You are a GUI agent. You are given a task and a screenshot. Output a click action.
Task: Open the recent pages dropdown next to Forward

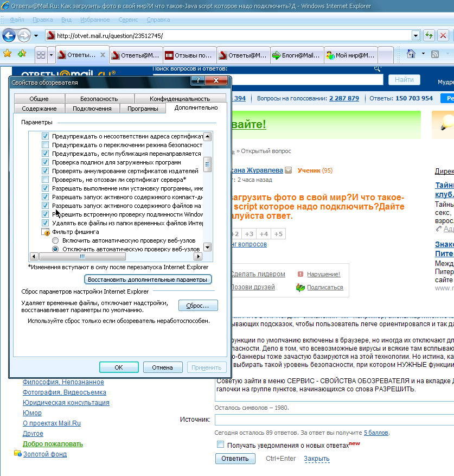point(36,36)
